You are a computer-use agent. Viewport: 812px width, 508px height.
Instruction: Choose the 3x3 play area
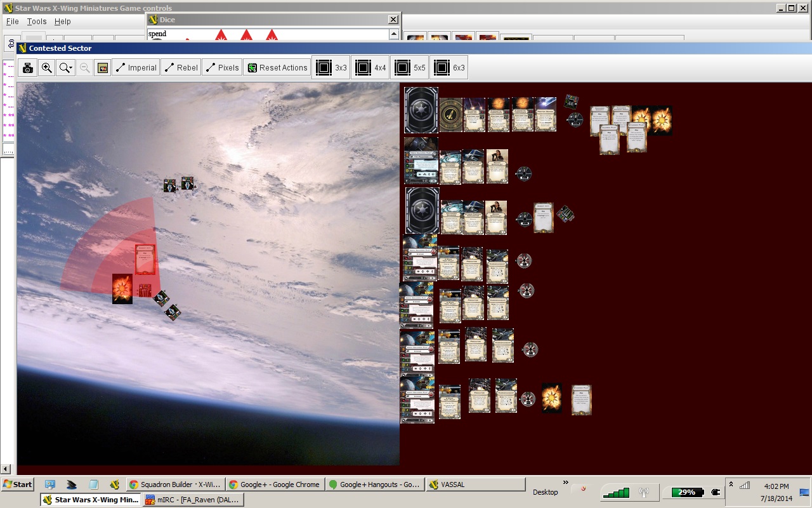pyautogui.click(x=332, y=68)
